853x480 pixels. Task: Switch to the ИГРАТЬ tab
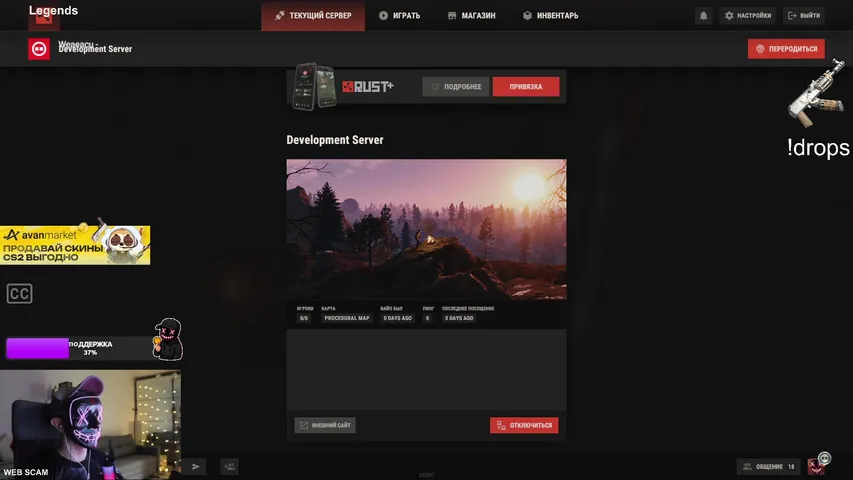click(x=399, y=15)
